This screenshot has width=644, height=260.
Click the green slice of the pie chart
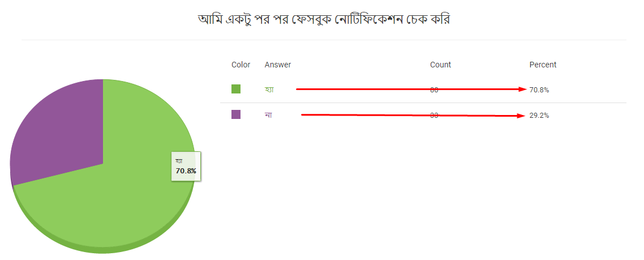point(123,198)
